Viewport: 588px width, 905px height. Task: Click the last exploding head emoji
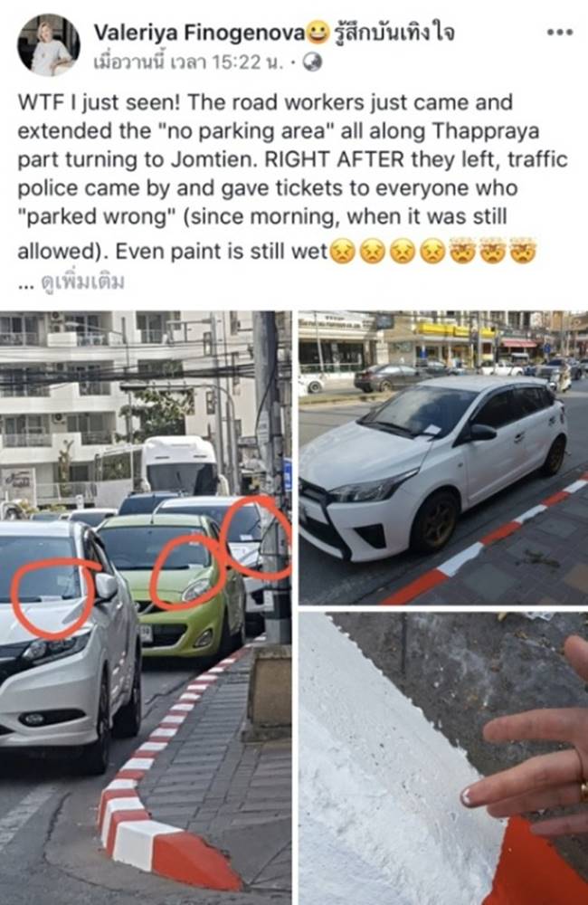(x=522, y=252)
